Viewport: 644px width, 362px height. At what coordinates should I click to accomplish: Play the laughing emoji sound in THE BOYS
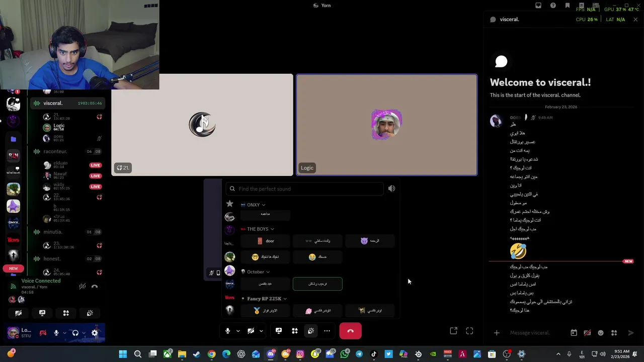pos(317,257)
